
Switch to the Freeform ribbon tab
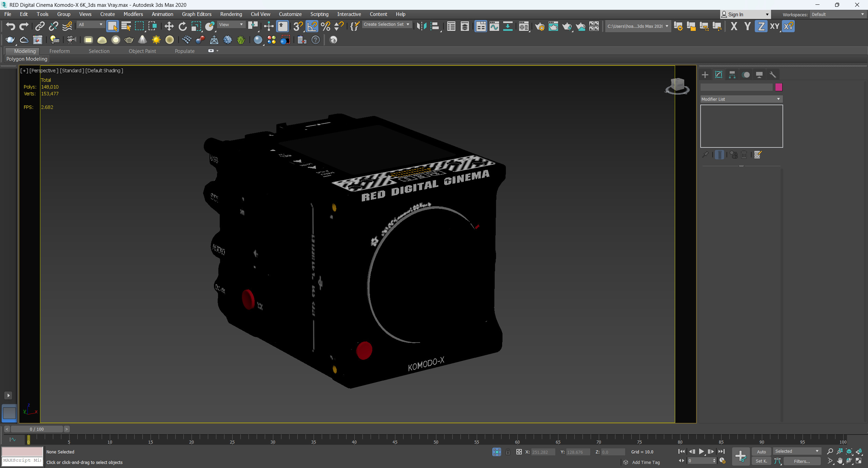point(59,51)
